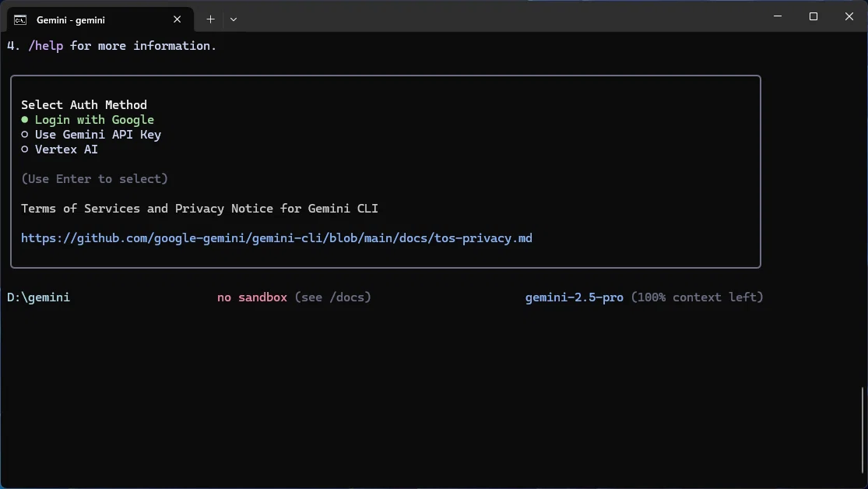Click the "(Use Enter to select)" hint
The height and width of the screenshot is (489, 868).
point(95,179)
